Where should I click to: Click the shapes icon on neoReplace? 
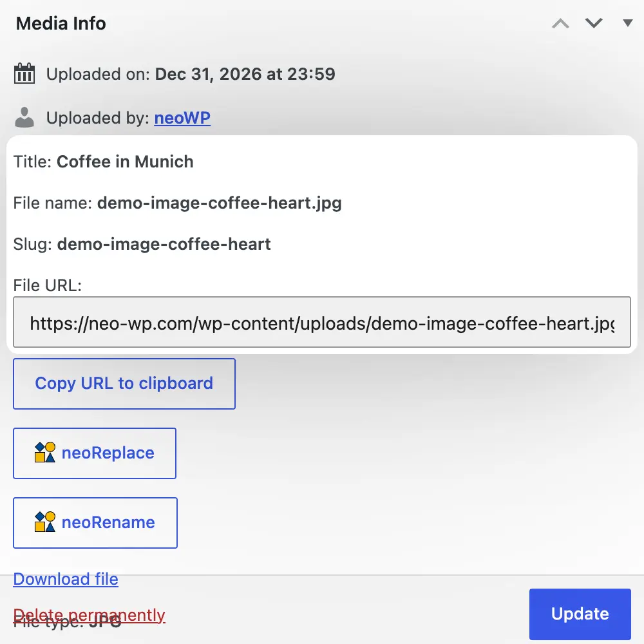(x=45, y=452)
